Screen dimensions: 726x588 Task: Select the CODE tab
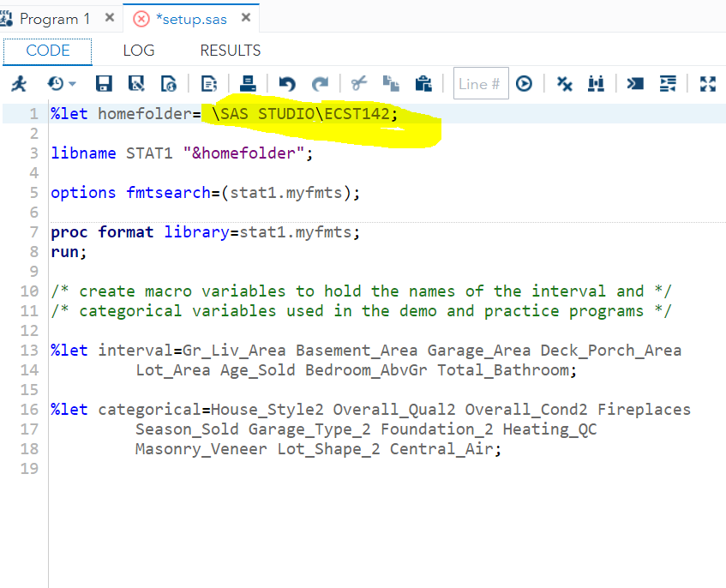48,51
